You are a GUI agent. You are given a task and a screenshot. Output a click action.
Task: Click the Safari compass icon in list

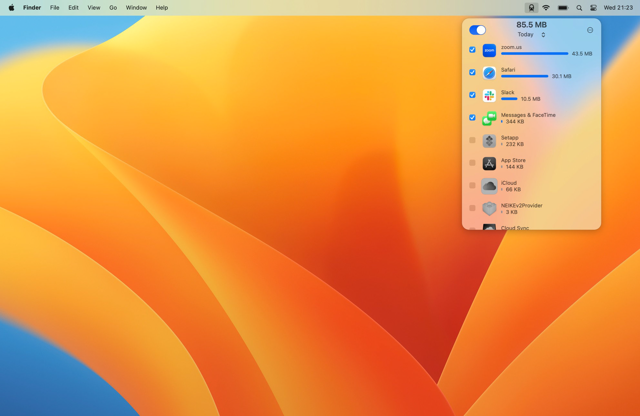[x=489, y=73]
